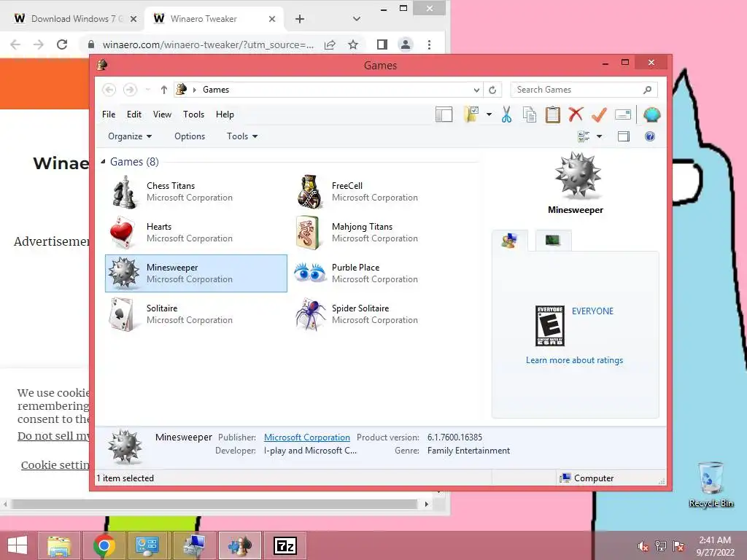Open address bar history dropdown arrow

(x=476, y=90)
